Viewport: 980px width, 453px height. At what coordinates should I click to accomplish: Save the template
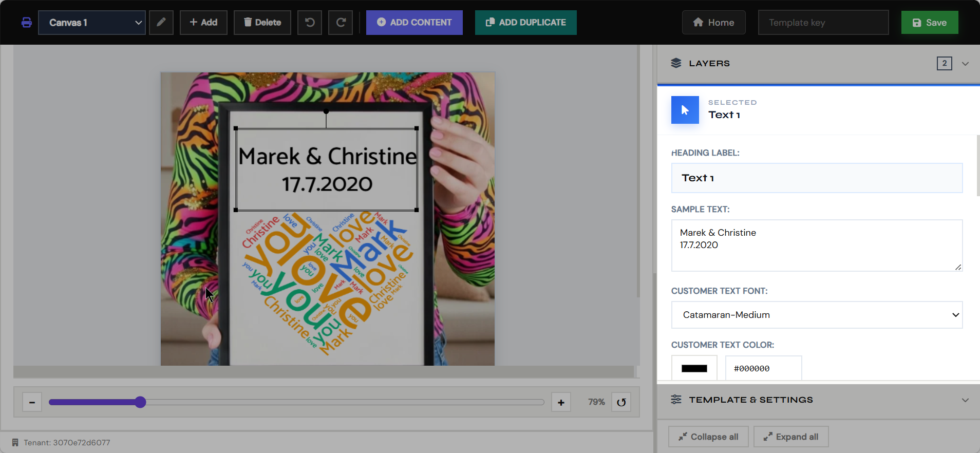click(930, 23)
